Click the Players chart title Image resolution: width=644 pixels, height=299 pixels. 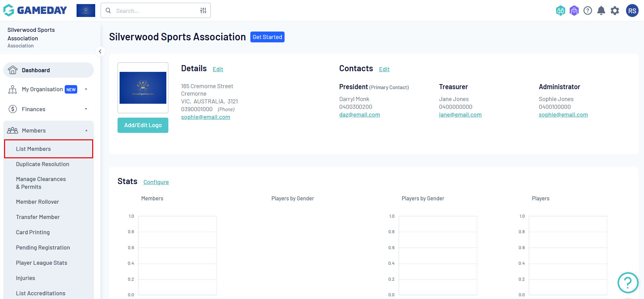coord(541,198)
